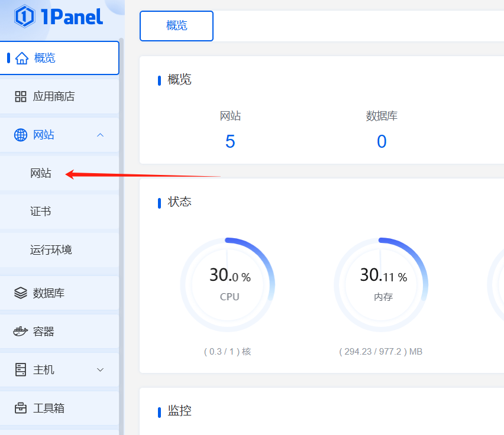Open 工具箱 in the sidebar
This screenshot has height=435, width=504.
coord(60,408)
